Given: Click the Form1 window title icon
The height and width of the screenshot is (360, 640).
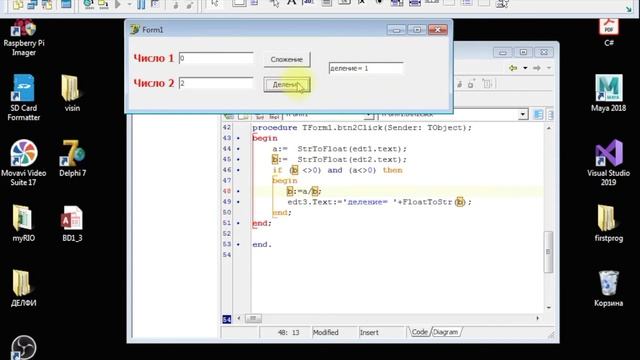Looking at the screenshot, I should point(134,29).
